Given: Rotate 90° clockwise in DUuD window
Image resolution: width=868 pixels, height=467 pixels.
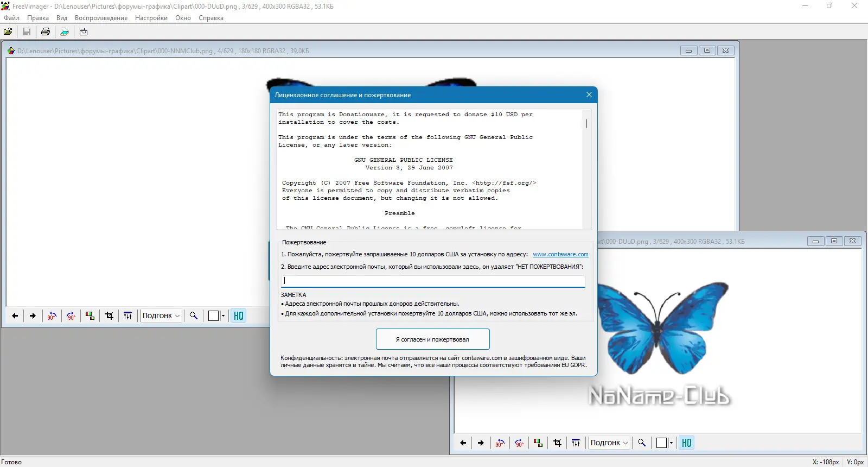Looking at the screenshot, I should point(519,443).
